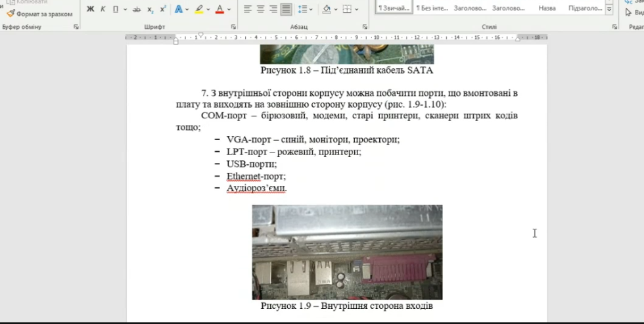Open the Шрифт group dialog launcher
644x324 pixels.
point(233,27)
